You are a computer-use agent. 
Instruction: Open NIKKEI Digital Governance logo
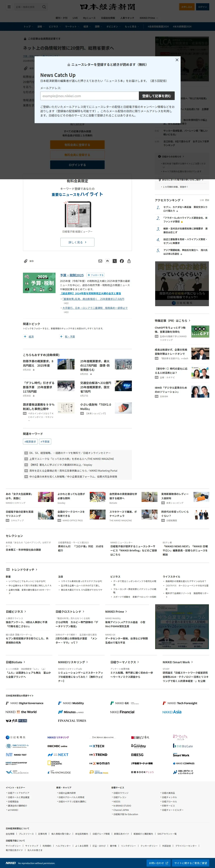click(25, 703)
